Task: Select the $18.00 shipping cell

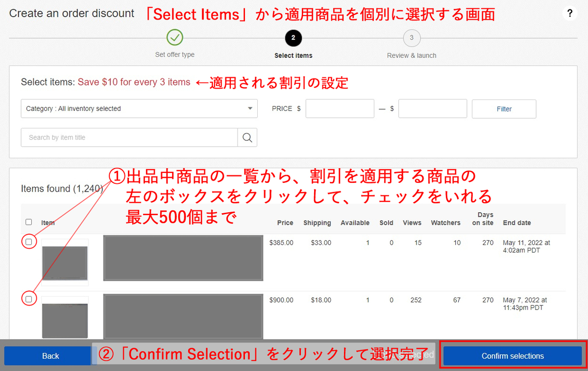Action: (x=321, y=300)
